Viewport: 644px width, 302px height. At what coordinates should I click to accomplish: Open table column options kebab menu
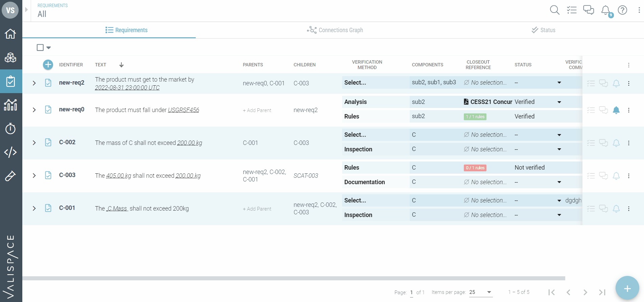click(629, 65)
